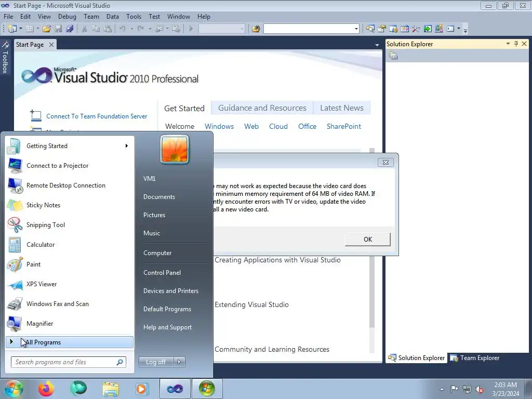This screenshot has height=399, width=532.
Task: Click the Undo arrow icon
Action: click(123, 29)
